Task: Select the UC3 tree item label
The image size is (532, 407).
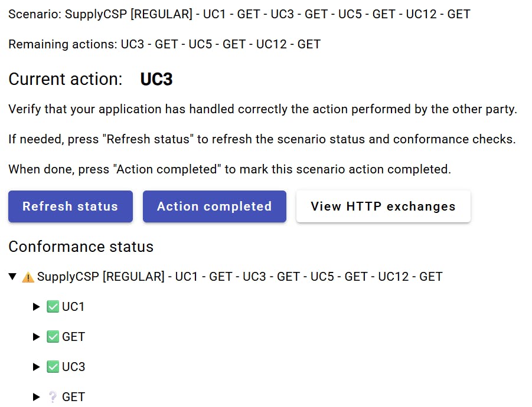Action: [73, 367]
